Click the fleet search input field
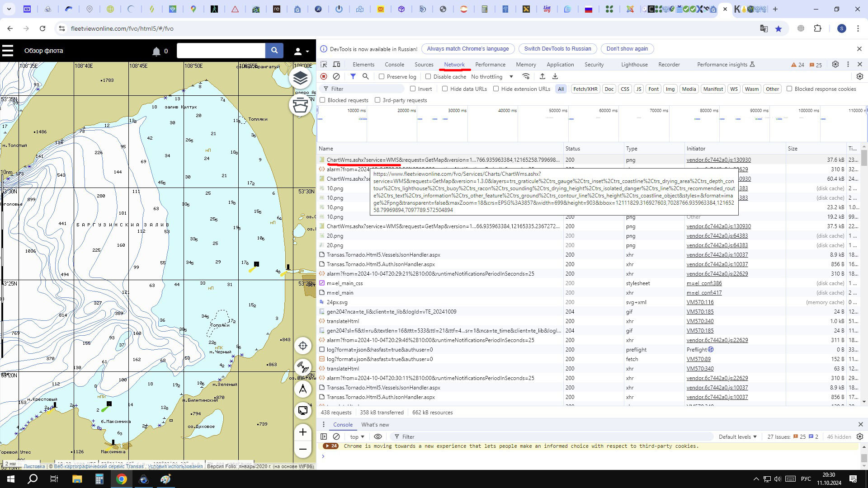Screen dimensions: 868x488 [x=221, y=51]
